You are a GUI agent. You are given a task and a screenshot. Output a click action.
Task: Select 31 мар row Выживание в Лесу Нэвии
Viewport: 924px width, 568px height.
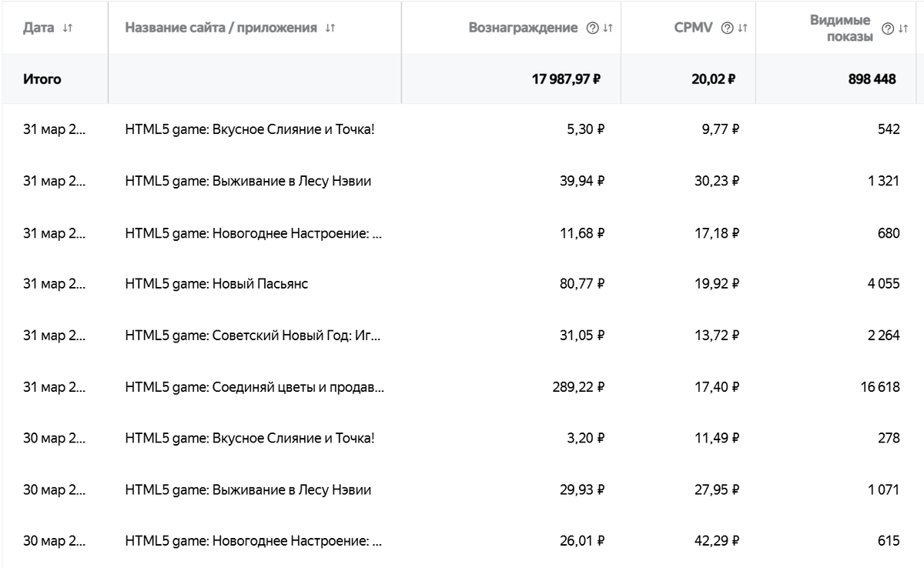click(x=462, y=181)
